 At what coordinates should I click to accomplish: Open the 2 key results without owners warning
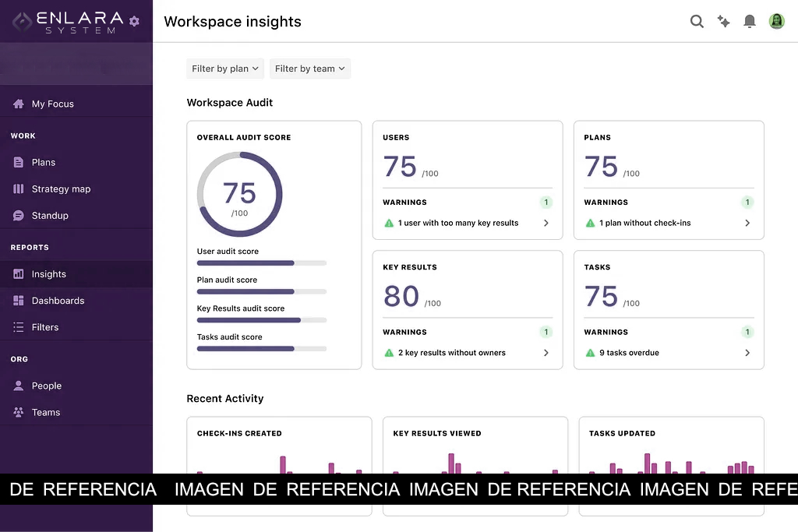(x=451, y=353)
